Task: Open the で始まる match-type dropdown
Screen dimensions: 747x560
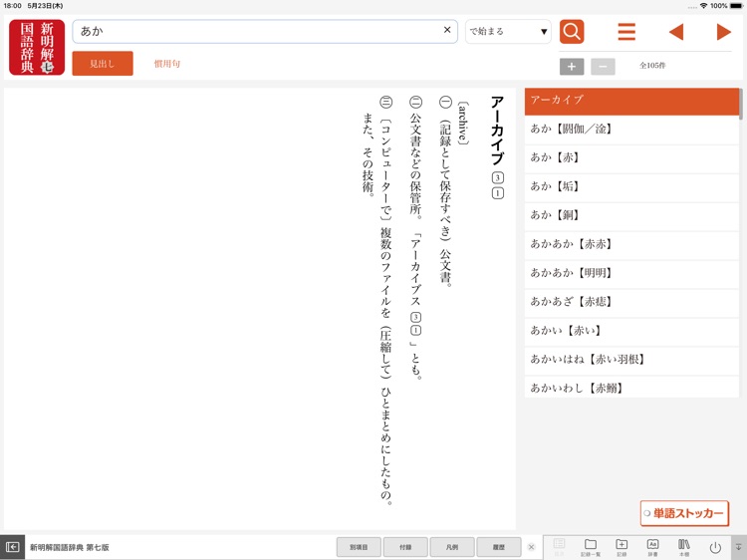Action: [508, 32]
